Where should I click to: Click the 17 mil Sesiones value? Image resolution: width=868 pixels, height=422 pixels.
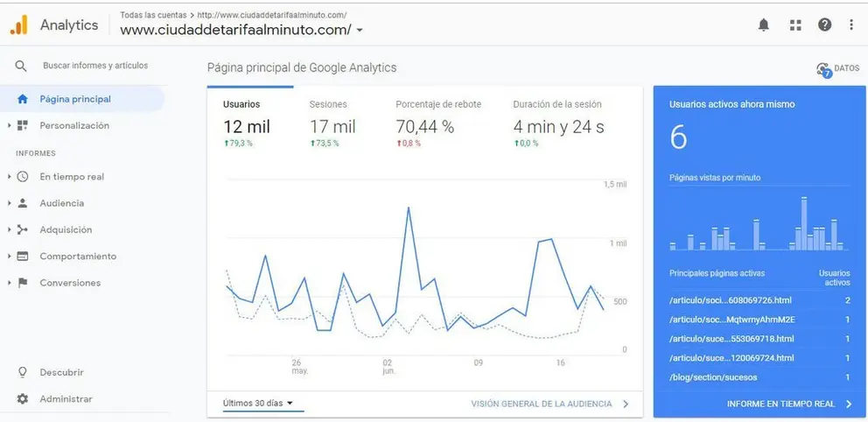click(x=332, y=126)
